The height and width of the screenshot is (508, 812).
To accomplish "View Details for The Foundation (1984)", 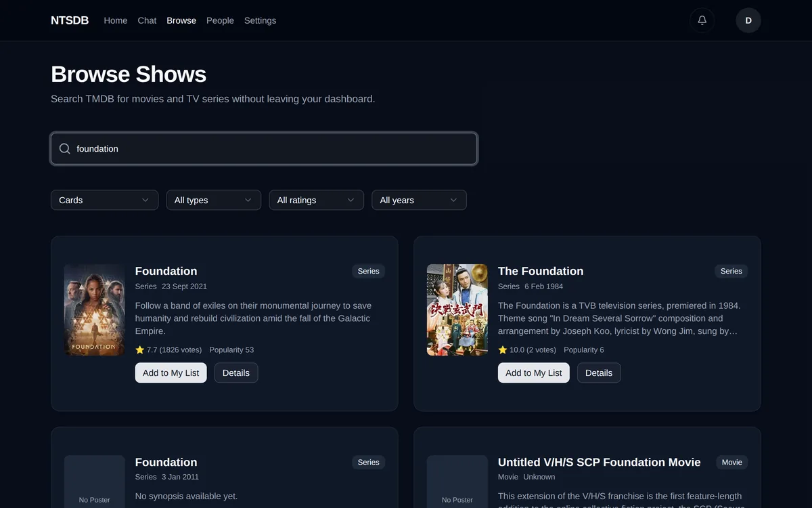I will pos(599,373).
